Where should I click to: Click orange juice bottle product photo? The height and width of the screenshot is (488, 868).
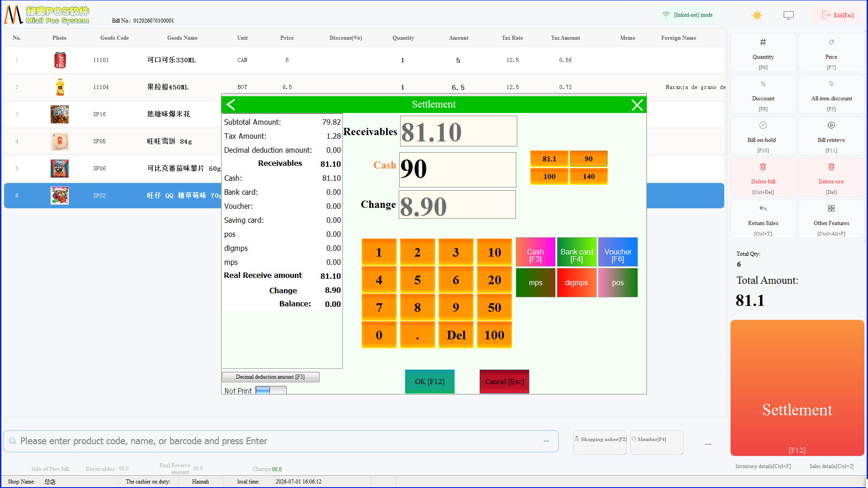pos(60,87)
